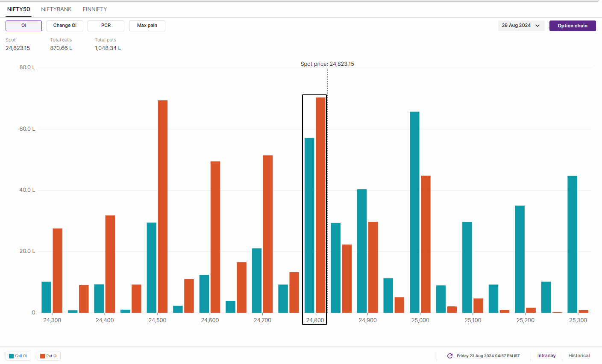The image size is (602, 364).
Task: Click the 25,100 strike call OI bar
Action: click(x=467, y=267)
